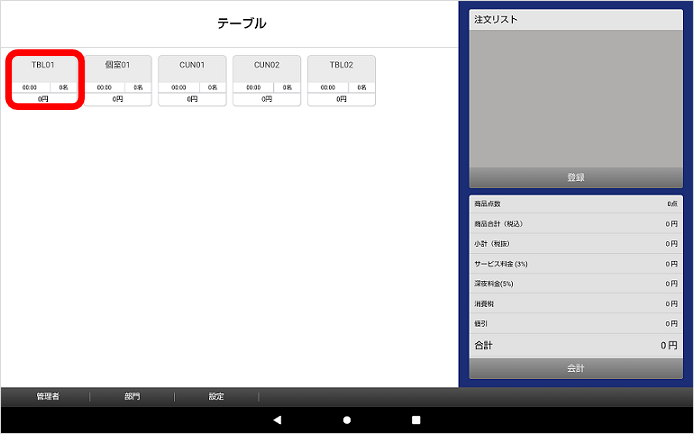Click the 値引 discount row
The image size is (694, 434).
[x=575, y=324]
